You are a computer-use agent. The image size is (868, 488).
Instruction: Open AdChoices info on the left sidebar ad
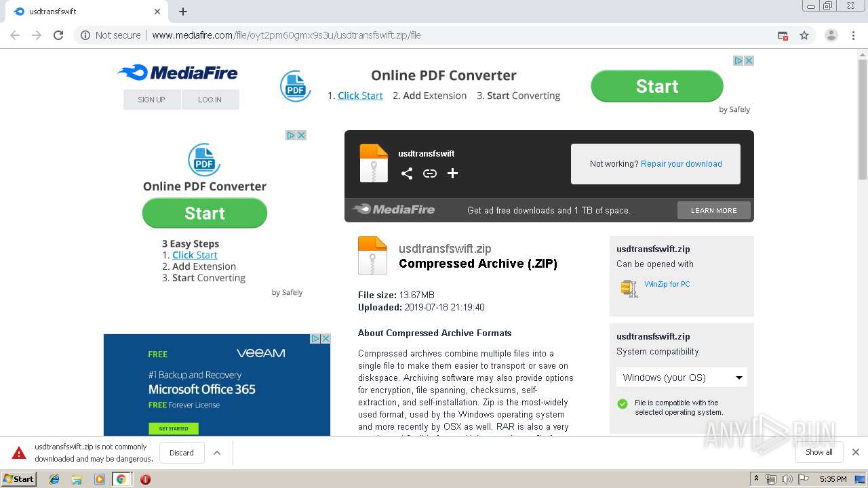point(290,135)
